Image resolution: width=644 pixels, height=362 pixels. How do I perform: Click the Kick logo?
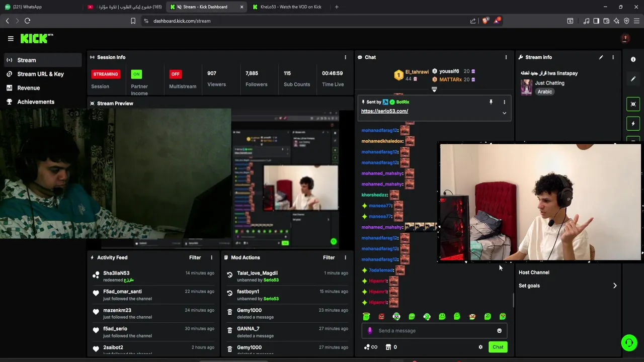(x=36, y=38)
